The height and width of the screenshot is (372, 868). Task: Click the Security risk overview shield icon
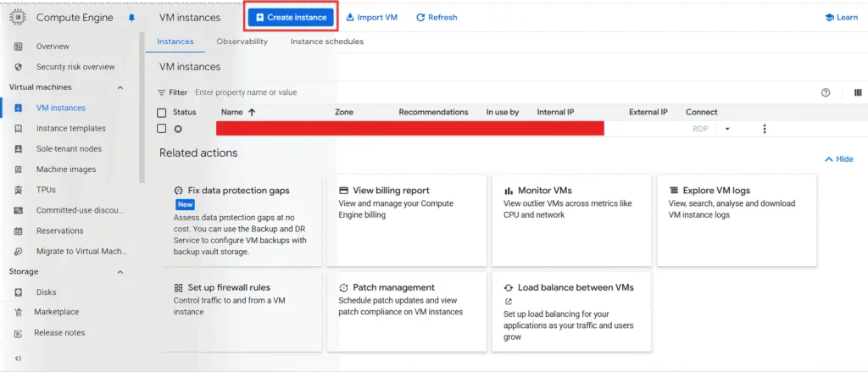point(19,67)
